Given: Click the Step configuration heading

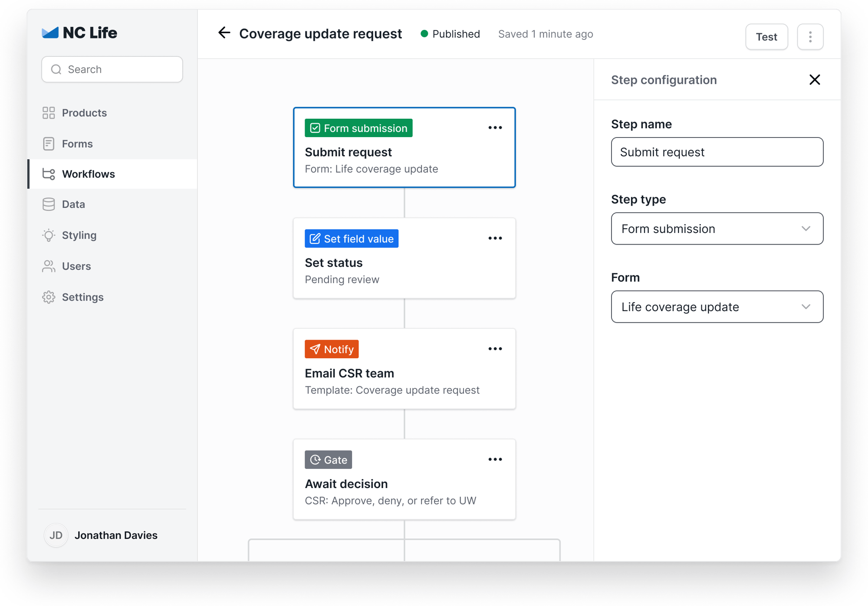Looking at the screenshot, I should (x=664, y=80).
